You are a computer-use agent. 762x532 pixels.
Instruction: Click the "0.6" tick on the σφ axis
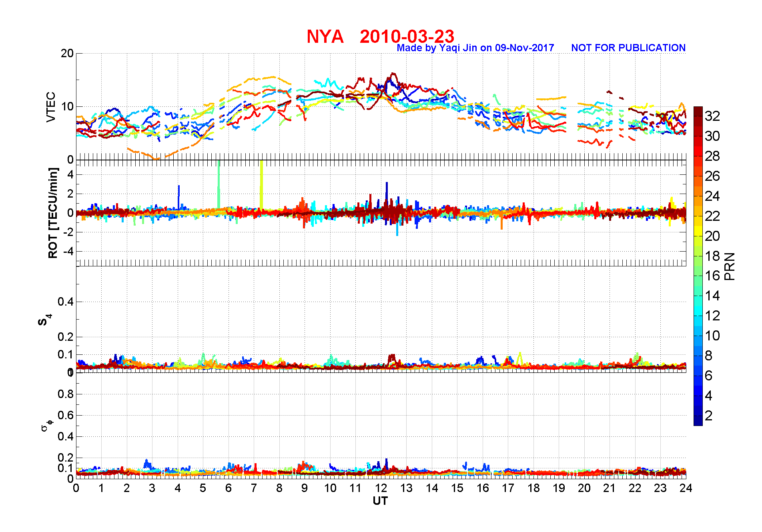click(x=66, y=415)
